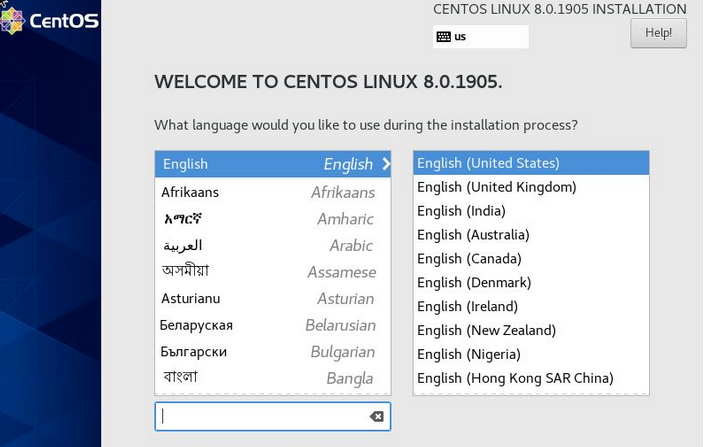Focus the language search text box
Screen dimensions: 712x447
pyautogui.click(x=262, y=416)
